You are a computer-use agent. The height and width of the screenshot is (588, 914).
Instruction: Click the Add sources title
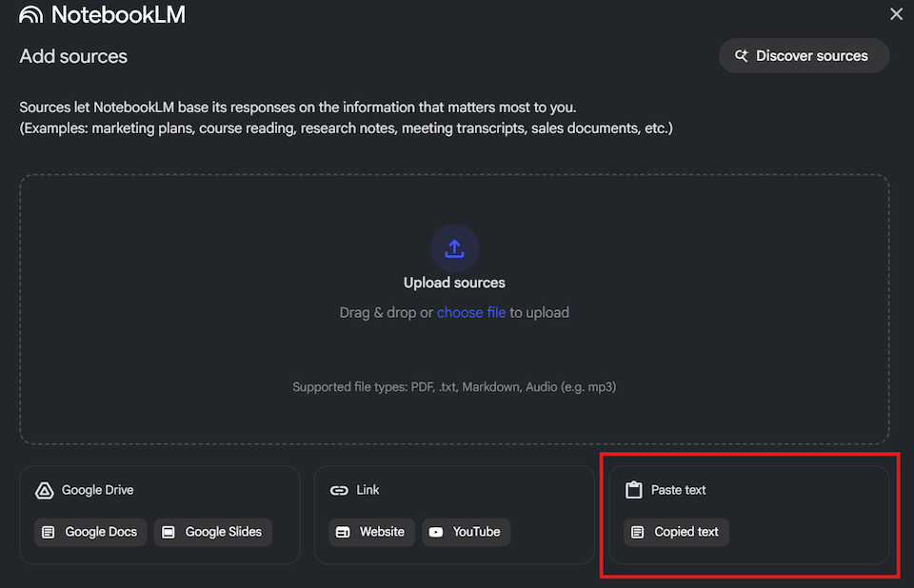(x=73, y=56)
